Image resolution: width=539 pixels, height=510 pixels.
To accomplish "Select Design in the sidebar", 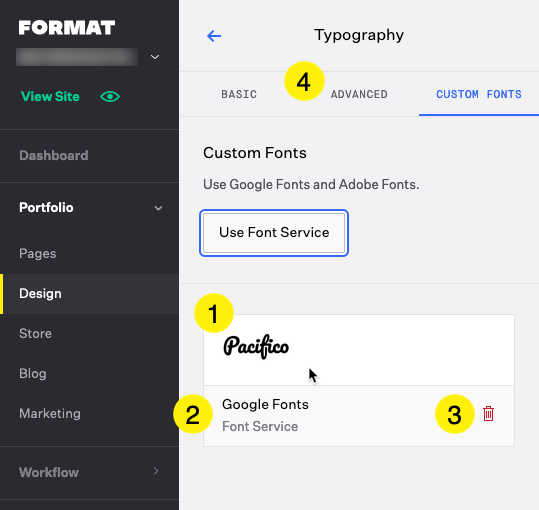I will pyautogui.click(x=89, y=294).
